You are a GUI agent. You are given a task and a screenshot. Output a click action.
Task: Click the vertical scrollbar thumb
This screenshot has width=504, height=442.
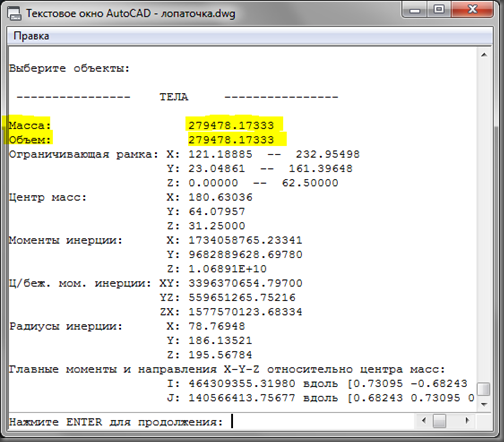pos(484,389)
